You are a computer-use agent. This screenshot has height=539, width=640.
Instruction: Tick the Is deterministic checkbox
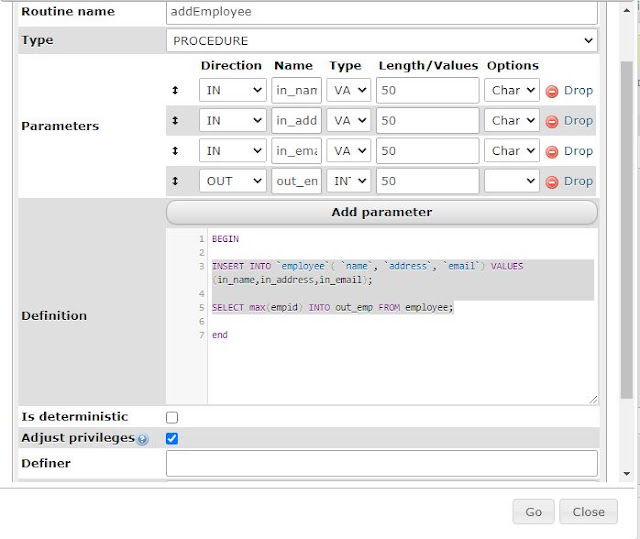172,417
